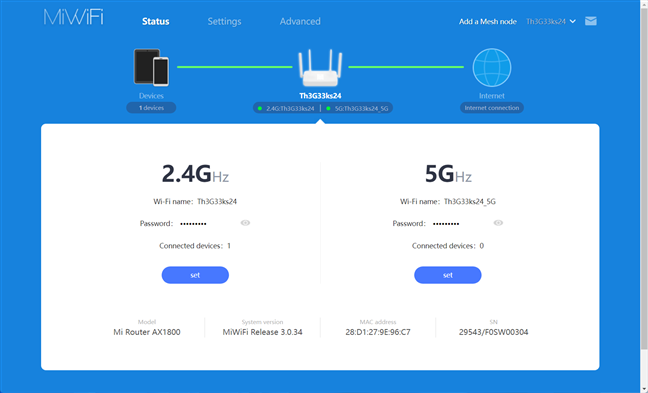Click the Devices label under device icon
This screenshot has height=393, width=648.
pyautogui.click(x=151, y=96)
